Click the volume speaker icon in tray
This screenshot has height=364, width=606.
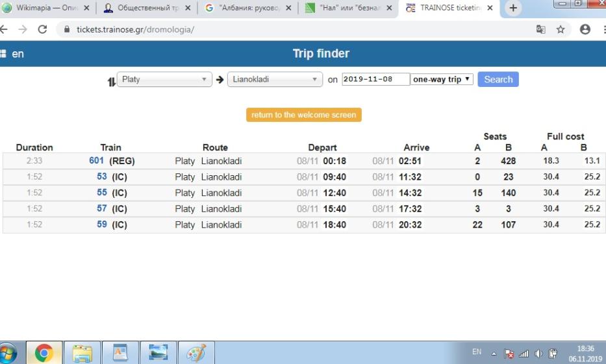(538, 354)
